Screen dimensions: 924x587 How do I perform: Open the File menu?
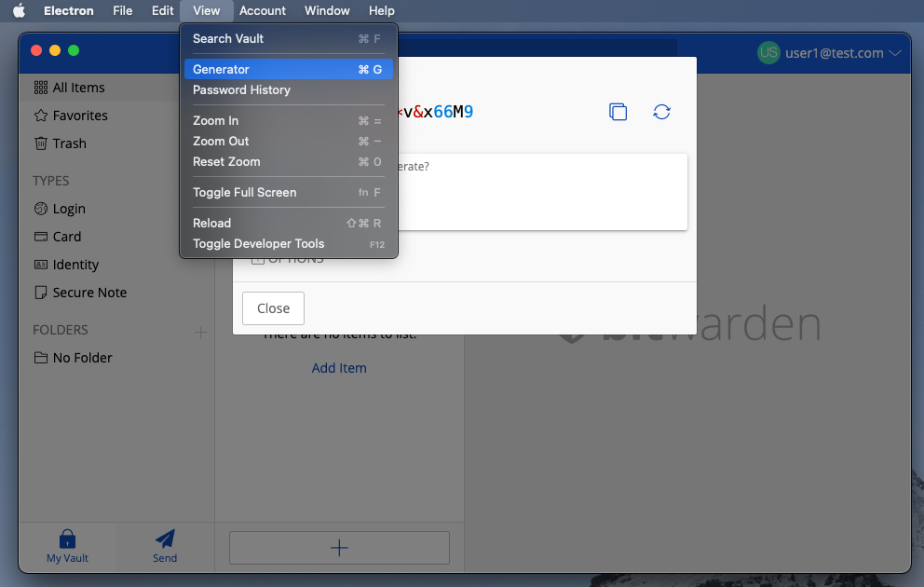(x=123, y=10)
